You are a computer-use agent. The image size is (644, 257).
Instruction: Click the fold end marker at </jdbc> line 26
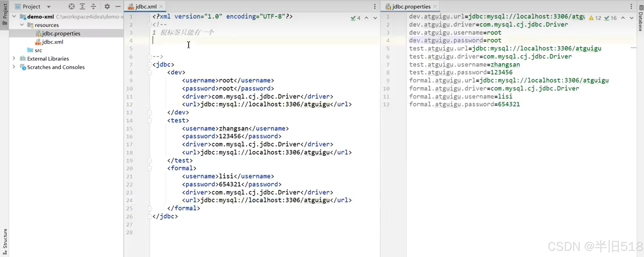150,216
